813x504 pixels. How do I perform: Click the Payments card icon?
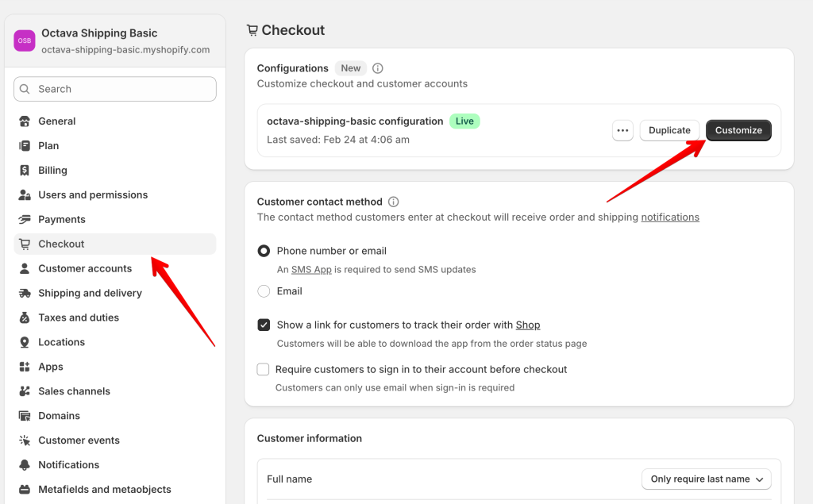pyautogui.click(x=24, y=220)
